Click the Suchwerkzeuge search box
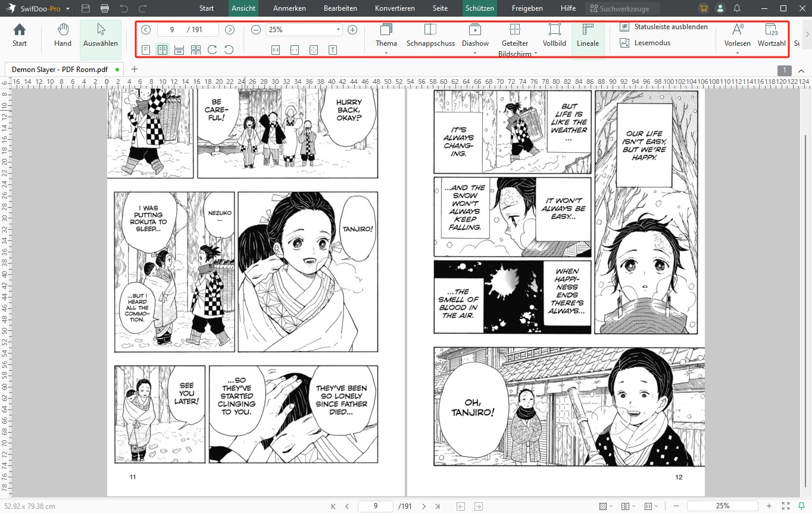Screen dimensions: 812x513 pos(622,8)
